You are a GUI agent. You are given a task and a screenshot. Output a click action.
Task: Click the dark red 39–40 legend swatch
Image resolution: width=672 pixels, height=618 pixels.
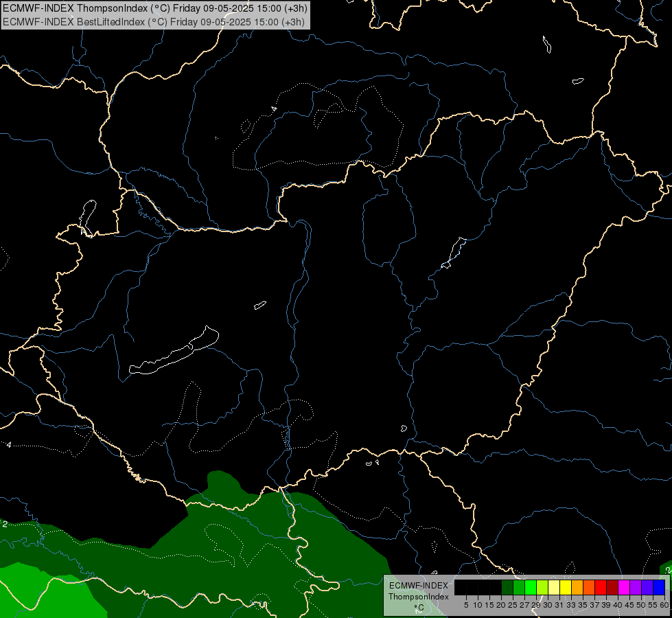[x=612, y=587]
